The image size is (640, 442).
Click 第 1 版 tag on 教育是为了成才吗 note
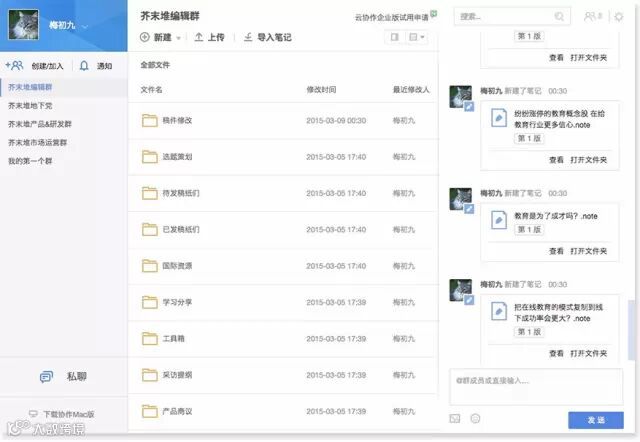pos(529,229)
